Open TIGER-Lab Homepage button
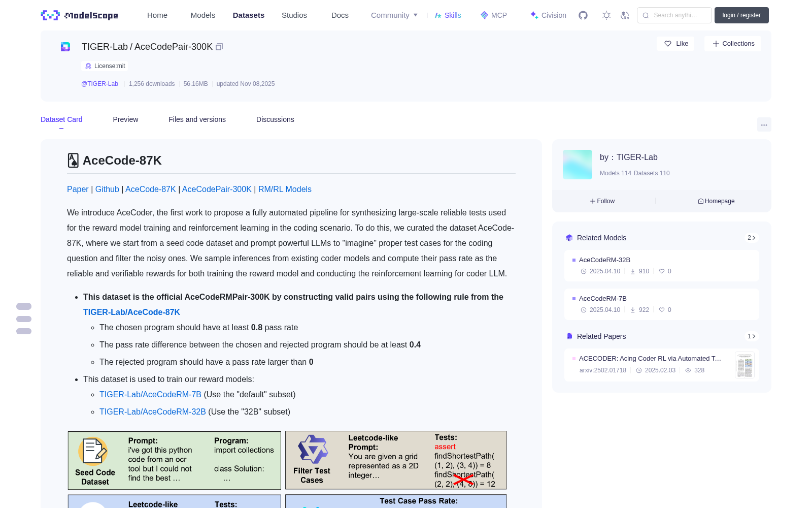Screen dimensions: 812x508 tap(716, 201)
